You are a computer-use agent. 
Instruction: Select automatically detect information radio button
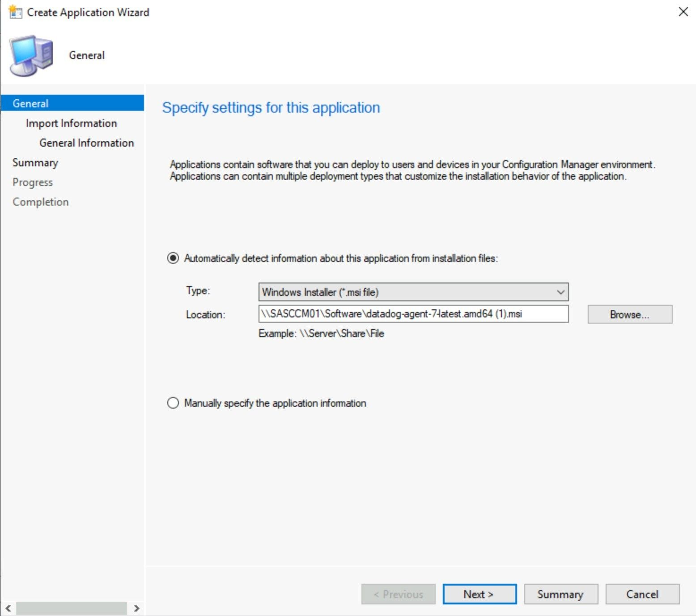(x=173, y=258)
